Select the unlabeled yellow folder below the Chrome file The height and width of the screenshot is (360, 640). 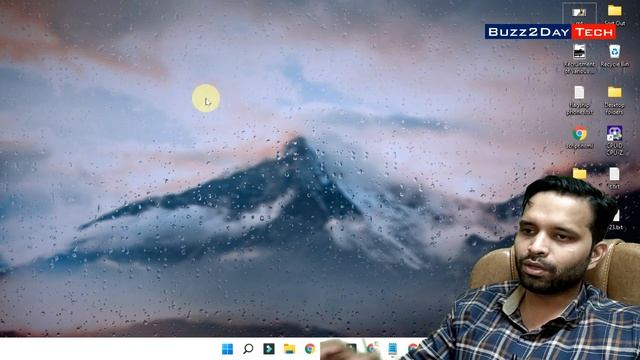point(579,173)
